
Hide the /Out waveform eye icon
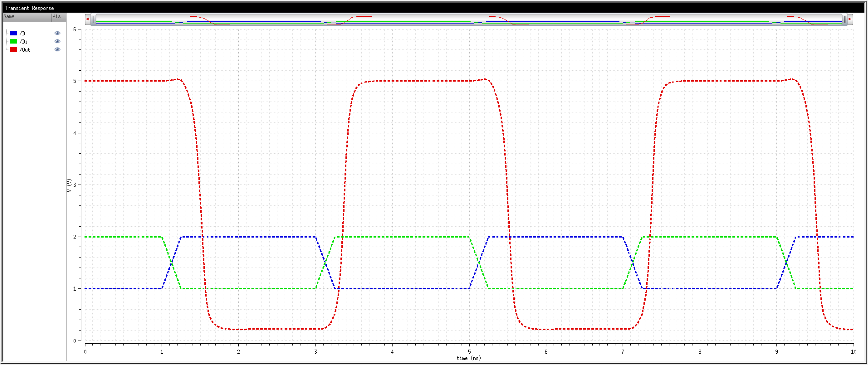[x=57, y=50]
